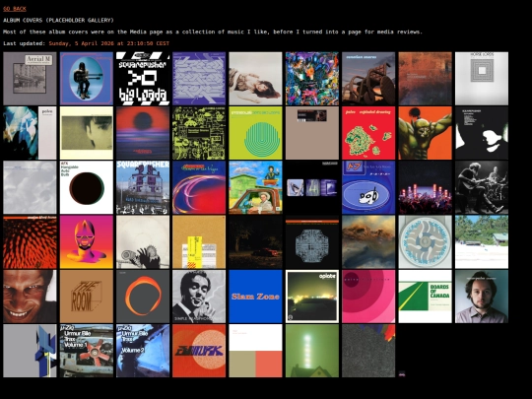
Task: Open the green foggy lighthouse cover
Action: click(x=312, y=351)
